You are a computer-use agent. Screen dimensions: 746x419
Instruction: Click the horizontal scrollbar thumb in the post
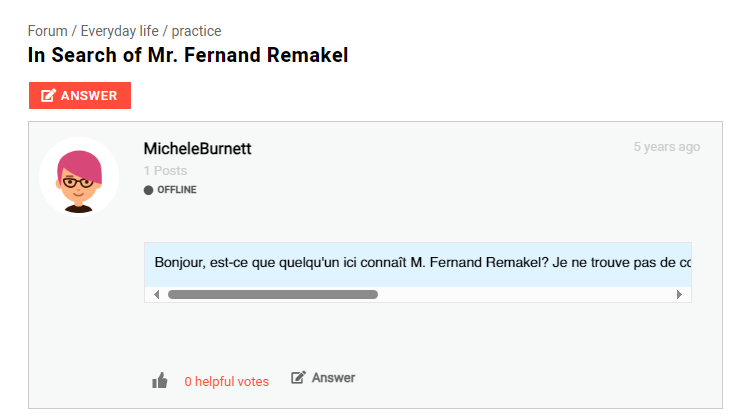tap(272, 295)
